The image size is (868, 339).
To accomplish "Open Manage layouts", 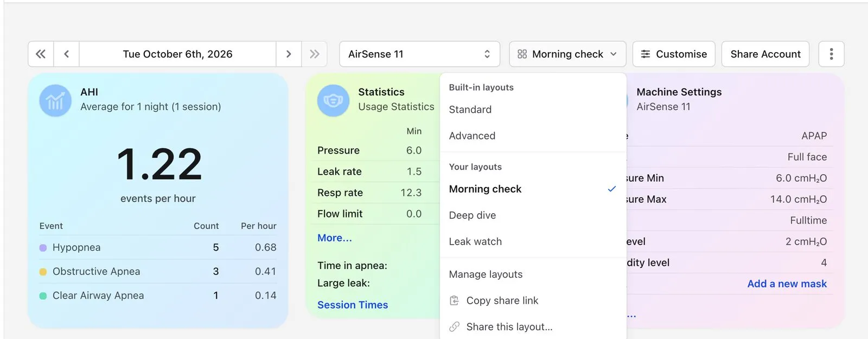I will click(x=533, y=274).
